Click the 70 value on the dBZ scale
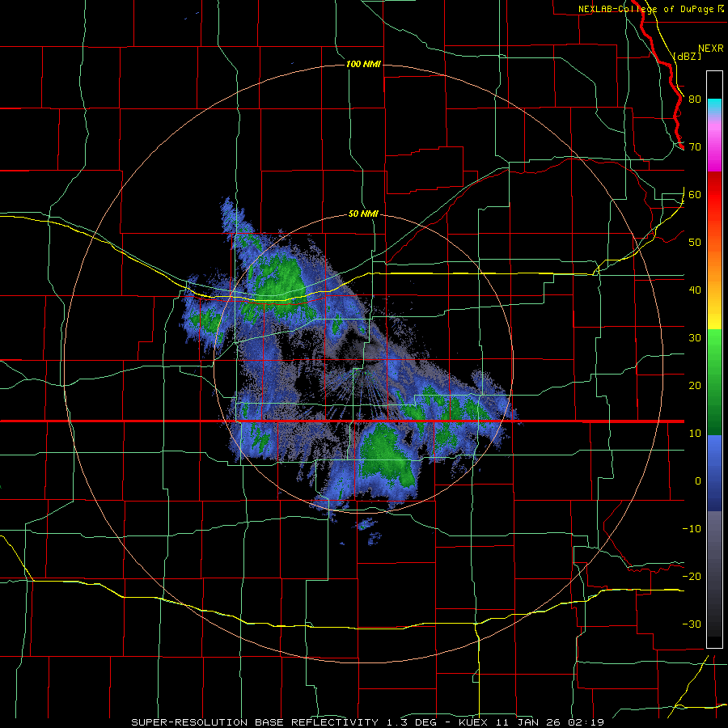The height and width of the screenshot is (728, 728). (x=695, y=146)
